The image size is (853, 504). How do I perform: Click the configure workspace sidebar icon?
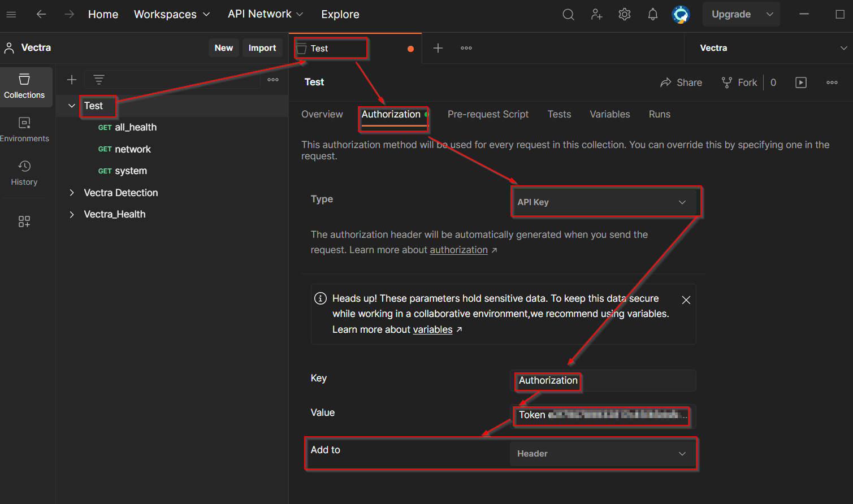pyautogui.click(x=24, y=221)
